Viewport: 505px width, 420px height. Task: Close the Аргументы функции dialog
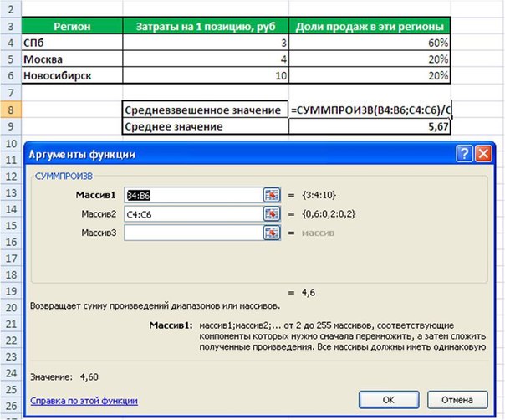point(482,154)
